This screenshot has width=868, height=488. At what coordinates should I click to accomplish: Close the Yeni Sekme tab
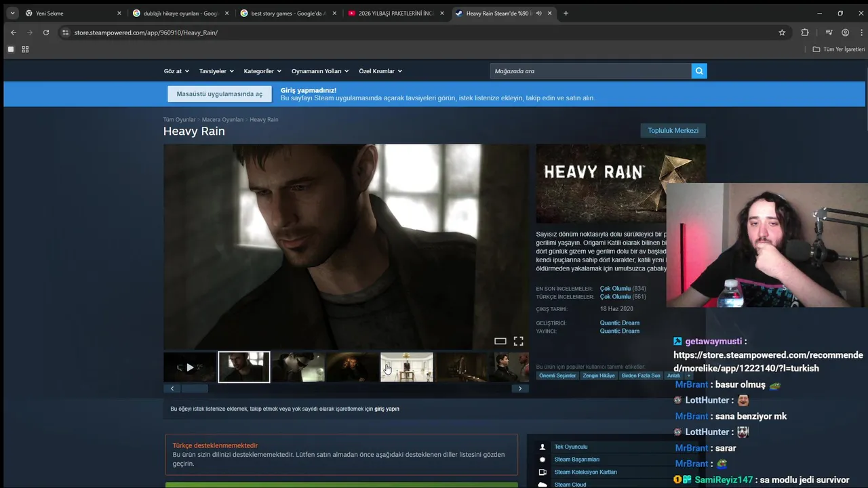point(119,13)
